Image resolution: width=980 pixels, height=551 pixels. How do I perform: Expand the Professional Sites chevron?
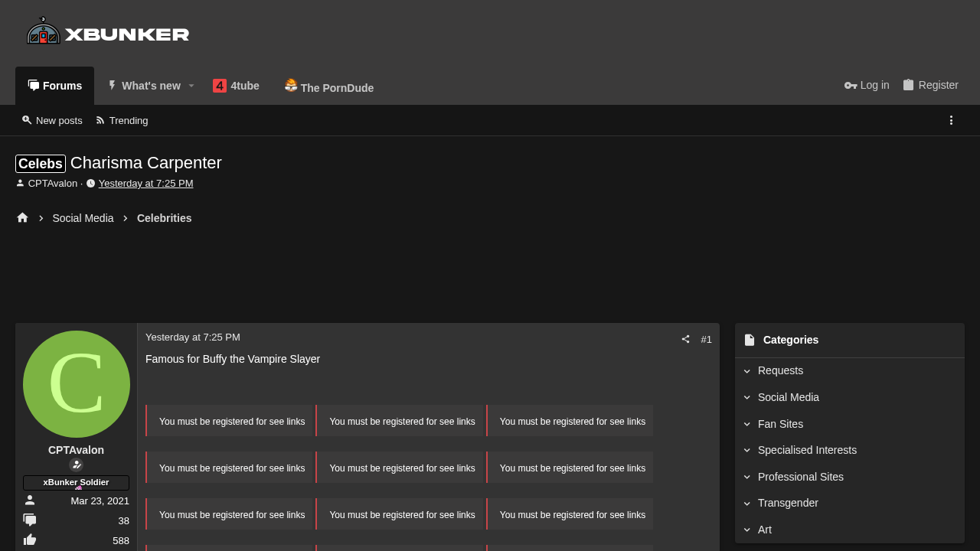747,477
